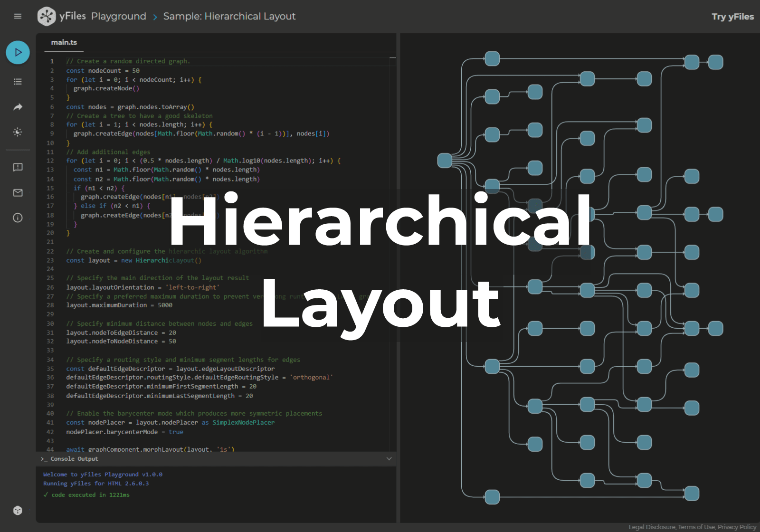Click the contact email envelope icon
Viewport: 760px width, 532px height.
coord(18,193)
